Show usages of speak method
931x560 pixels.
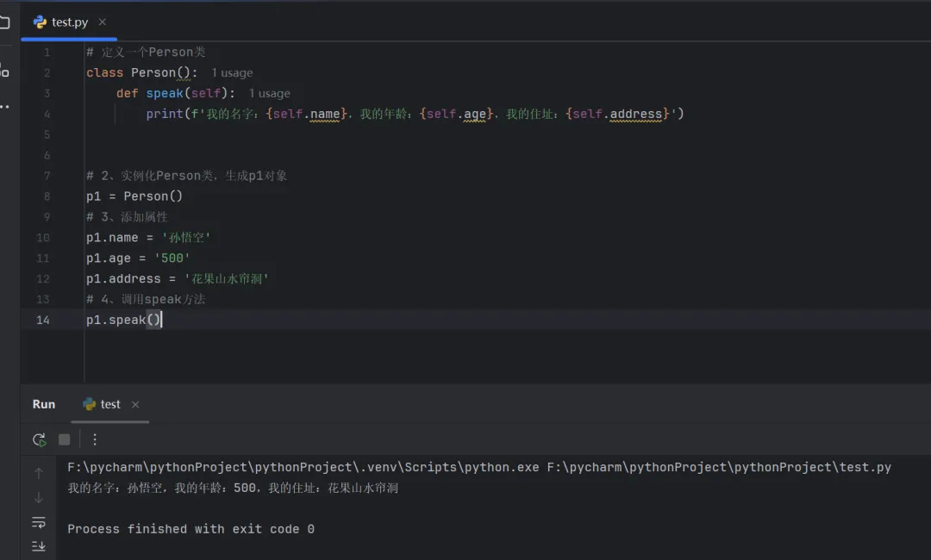click(269, 94)
